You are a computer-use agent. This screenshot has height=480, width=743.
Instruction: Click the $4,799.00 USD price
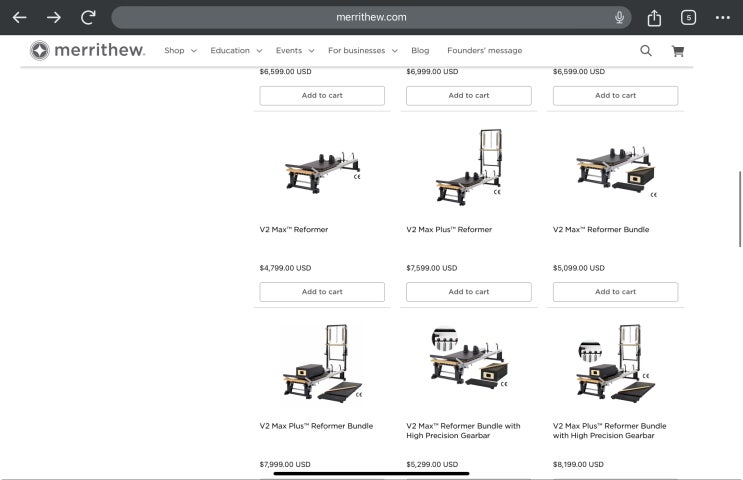point(285,268)
